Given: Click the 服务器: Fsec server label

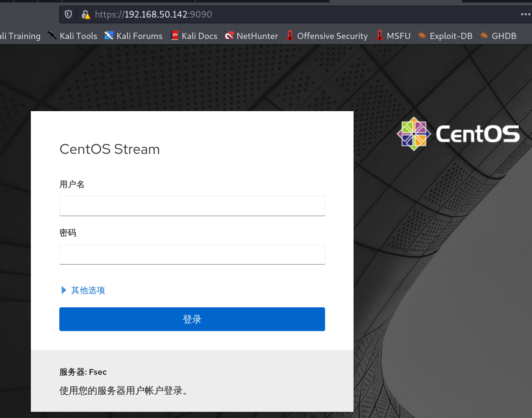Looking at the screenshot, I should [83, 372].
